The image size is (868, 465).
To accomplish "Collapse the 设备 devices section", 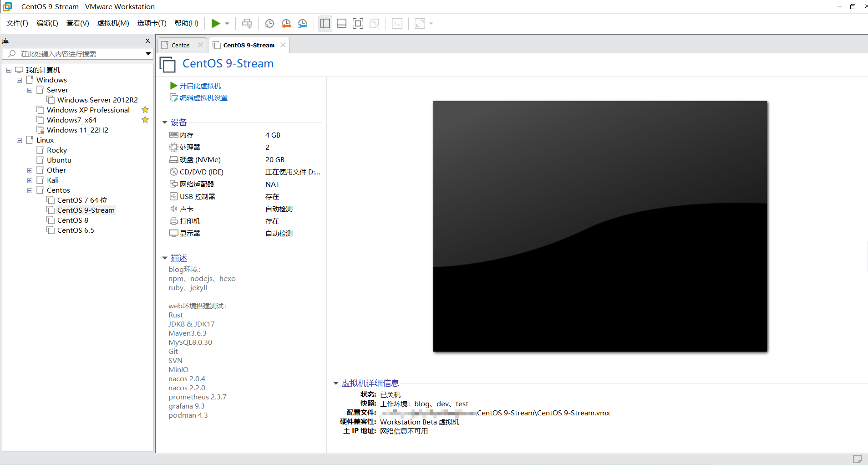I will click(x=165, y=123).
